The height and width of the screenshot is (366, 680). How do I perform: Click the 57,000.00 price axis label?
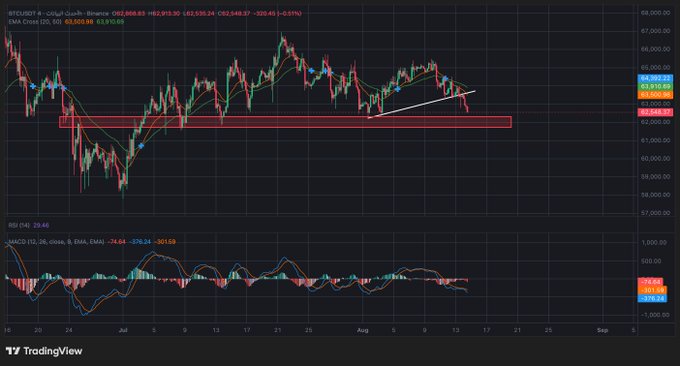(655, 213)
